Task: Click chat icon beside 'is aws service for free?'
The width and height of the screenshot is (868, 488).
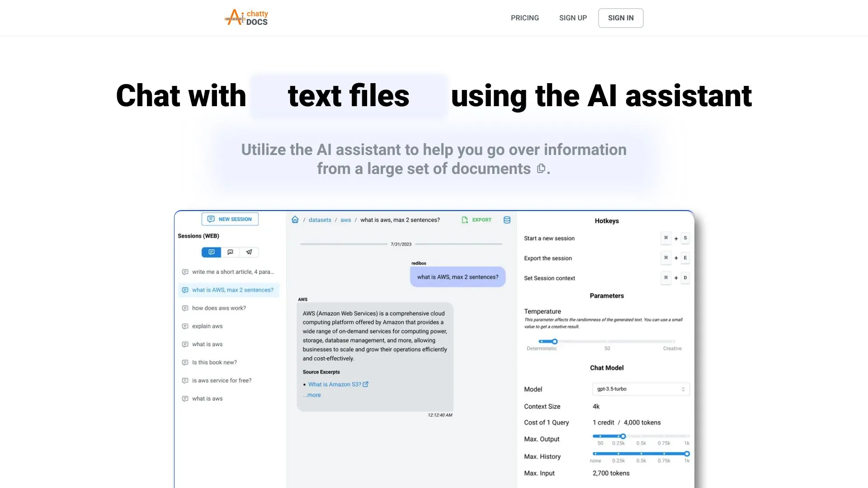Action: point(185,380)
